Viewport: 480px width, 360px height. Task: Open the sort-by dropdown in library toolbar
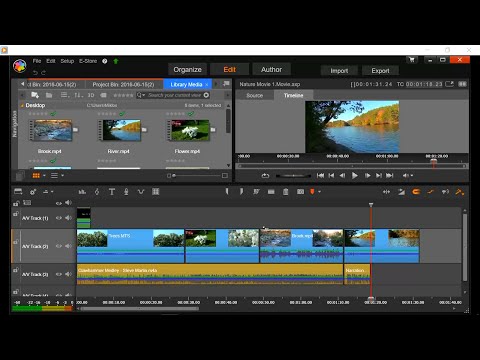(79, 95)
